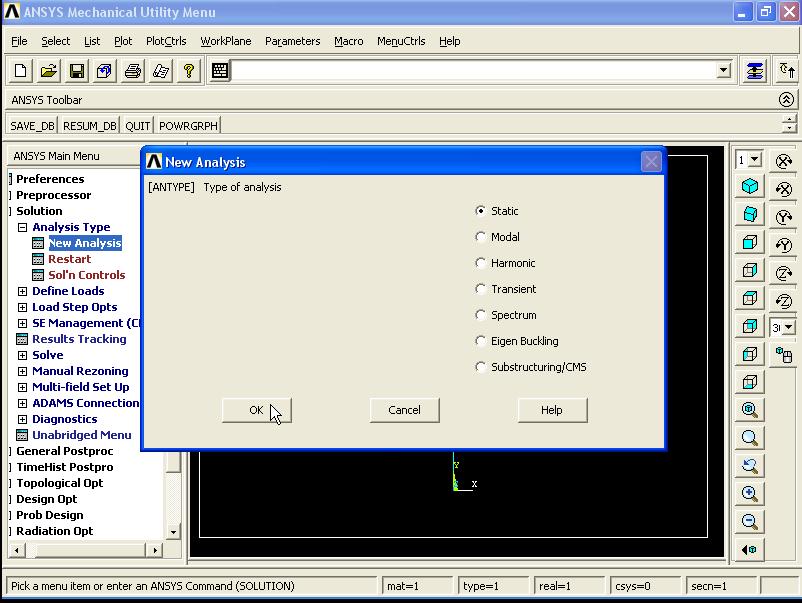Viewport: 802px width, 603px height.
Task: Open the active window number dropdown
Action: click(755, 160)
